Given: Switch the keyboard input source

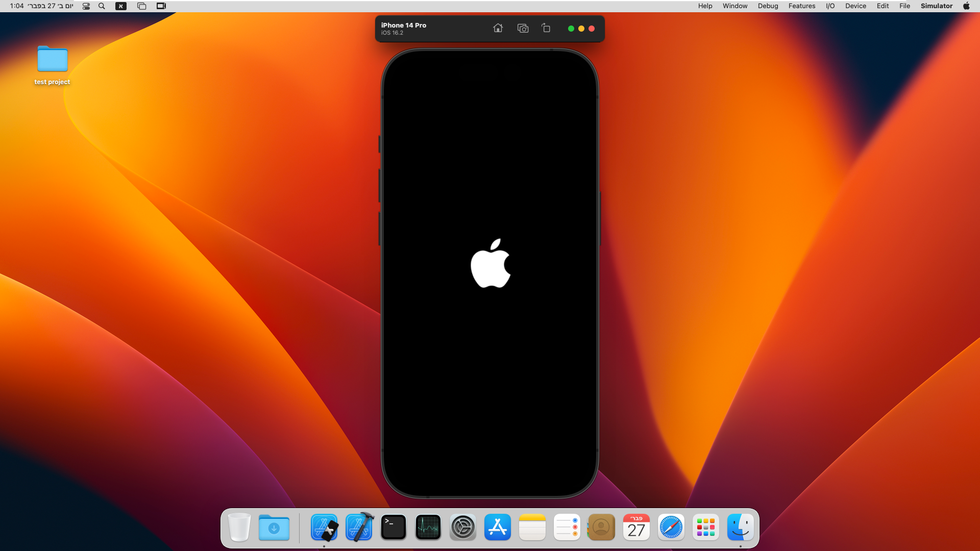Looking at the screenshot, I should (121, 6).
